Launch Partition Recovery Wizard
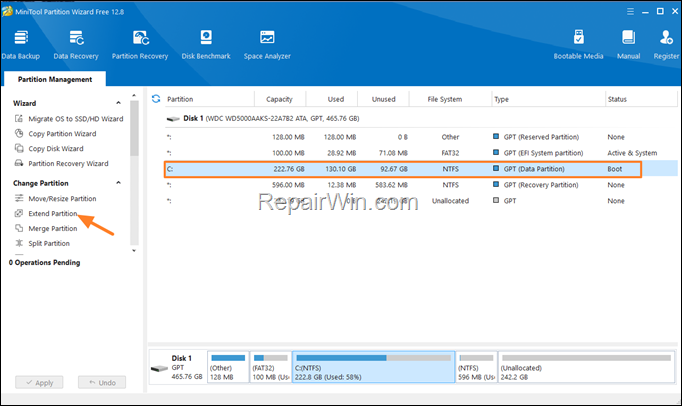This screenshot has width=682, height=406. [68, 163]
